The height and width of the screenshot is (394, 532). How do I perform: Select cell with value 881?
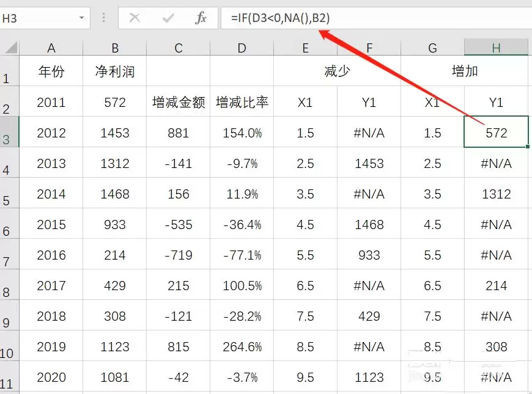(178, 133)
